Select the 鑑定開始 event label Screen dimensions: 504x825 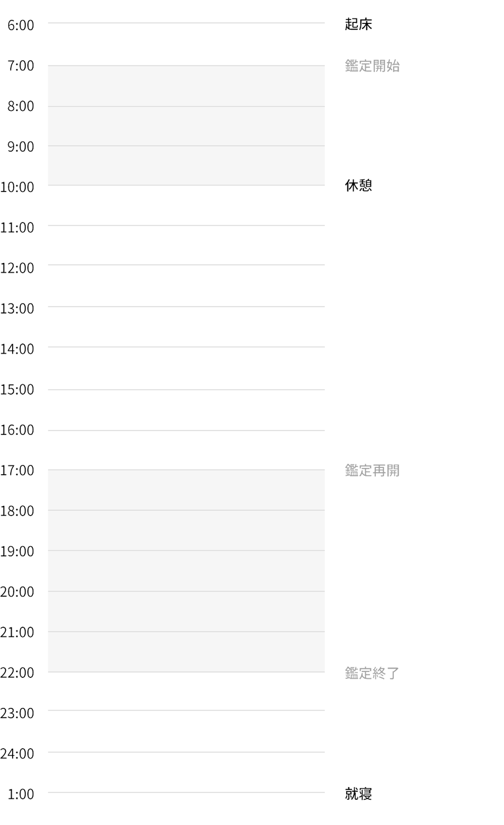point(372,66)
